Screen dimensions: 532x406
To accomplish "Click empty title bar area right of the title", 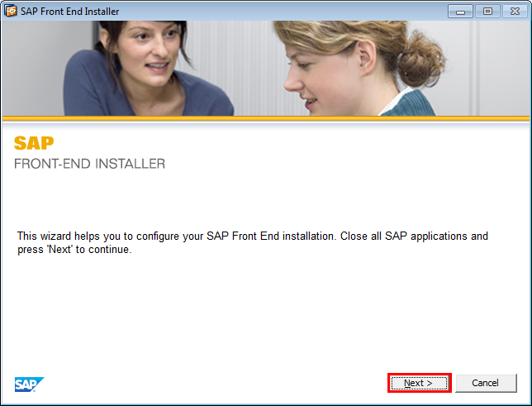I will click(289, 12).
